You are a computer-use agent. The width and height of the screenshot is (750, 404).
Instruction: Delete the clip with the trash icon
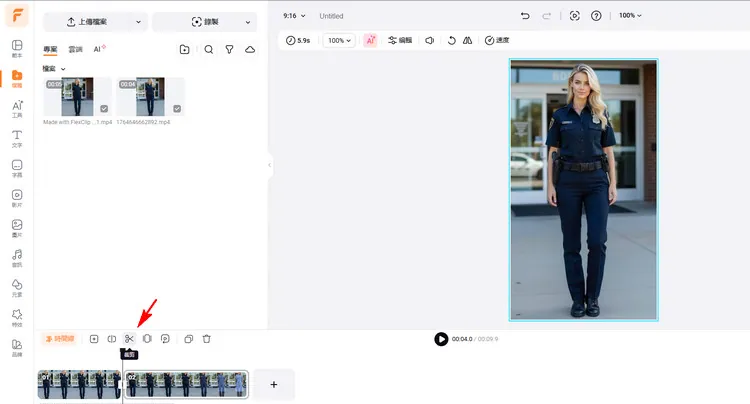(x=206, y=339)
